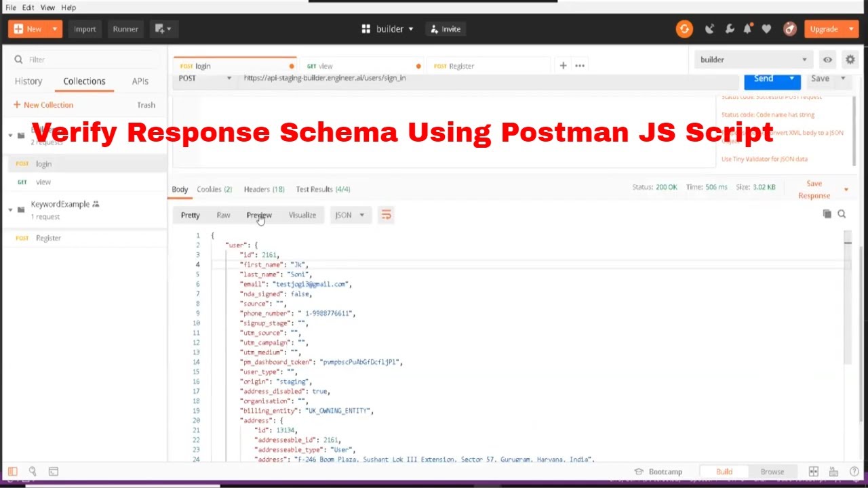The width and height of the screenshot is (868, 488).
Task: Switch to the APIs tab
Action: pos(140,81)
